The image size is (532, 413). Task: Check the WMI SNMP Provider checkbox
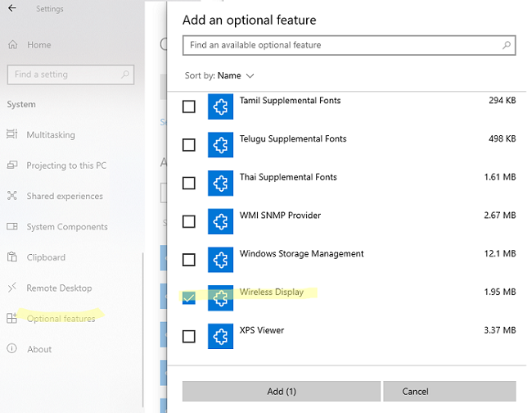[188, 221]
